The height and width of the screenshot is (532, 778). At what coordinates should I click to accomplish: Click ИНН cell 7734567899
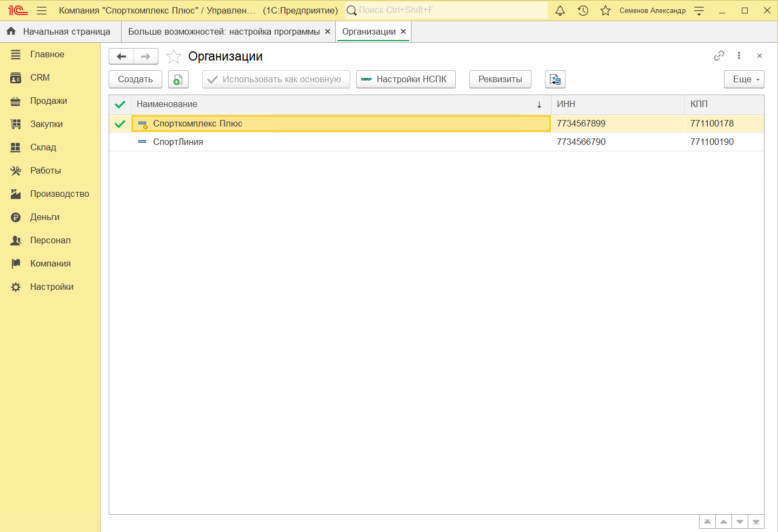coord(617,123)
